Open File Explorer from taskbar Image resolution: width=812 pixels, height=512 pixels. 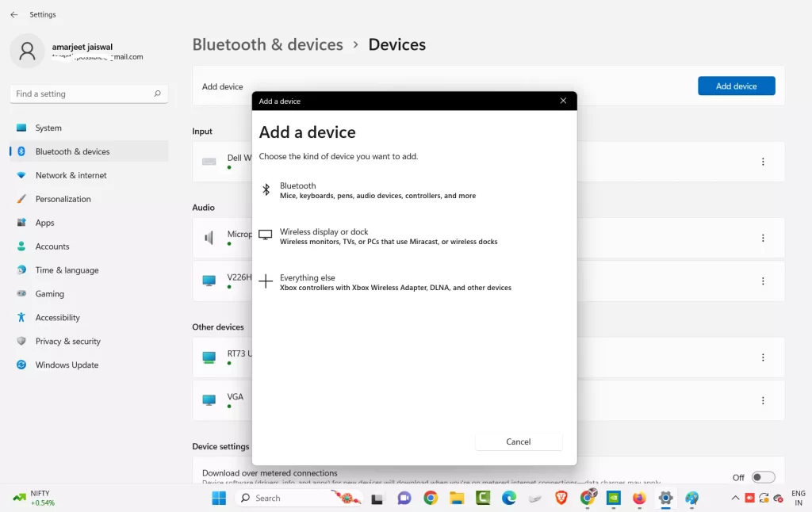(457, 498)
